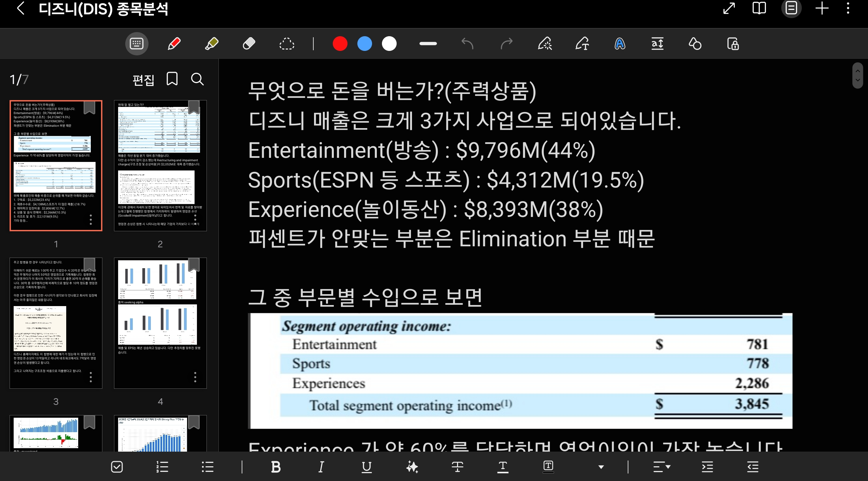The image size is (868, 481).
Task: Toggle bookmark on page 1 thumbnail
Action: (89, 108)
